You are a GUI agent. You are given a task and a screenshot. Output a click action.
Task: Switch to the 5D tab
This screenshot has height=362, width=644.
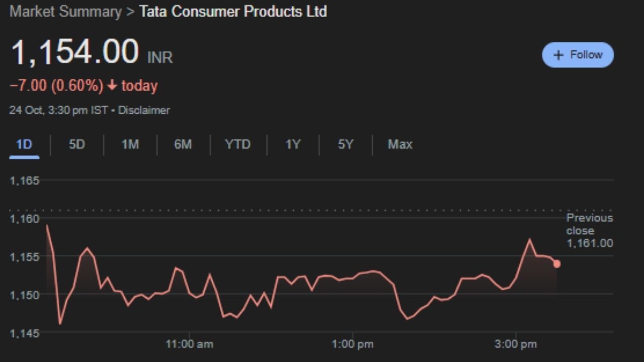pyautogui.click(x=77, y=145)
